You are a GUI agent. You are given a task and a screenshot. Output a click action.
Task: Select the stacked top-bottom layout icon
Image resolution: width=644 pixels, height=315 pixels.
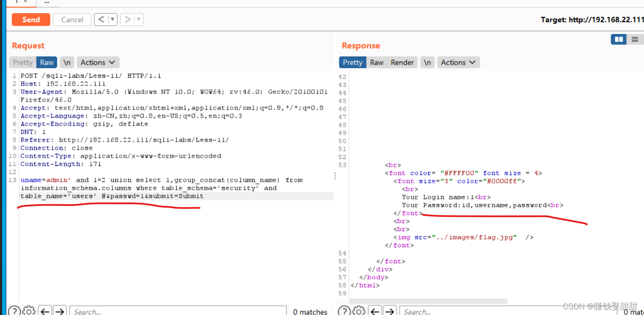635,40
